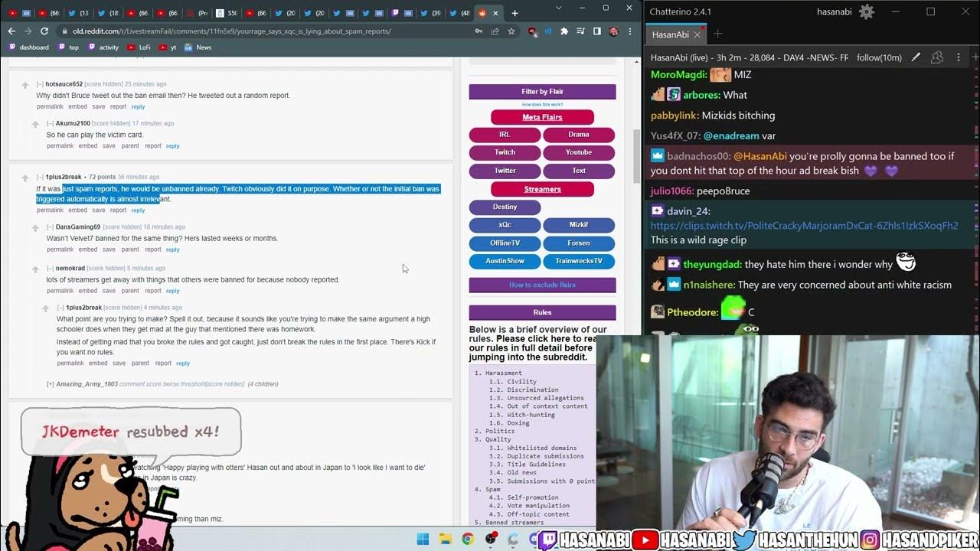Close the HasanAbi Chatterino tab
980x551 pixels.
tap(697, 34)
